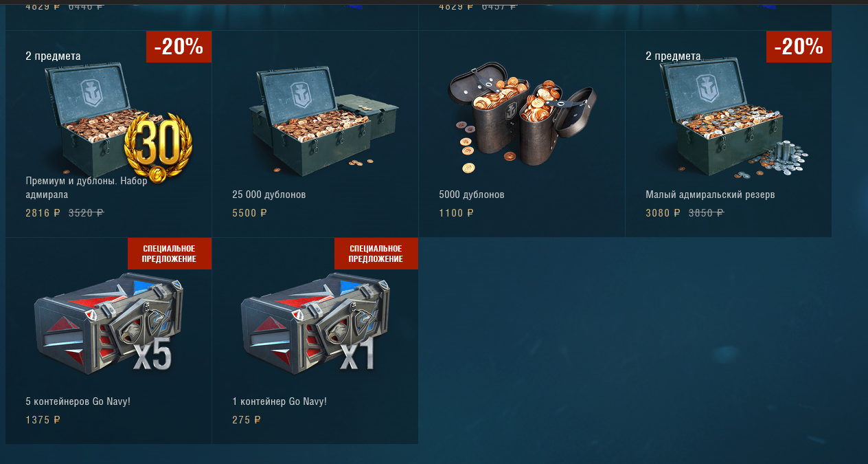Click the x5 Go Navy container image
Screen dimensions: 868x464
(108, 323)
